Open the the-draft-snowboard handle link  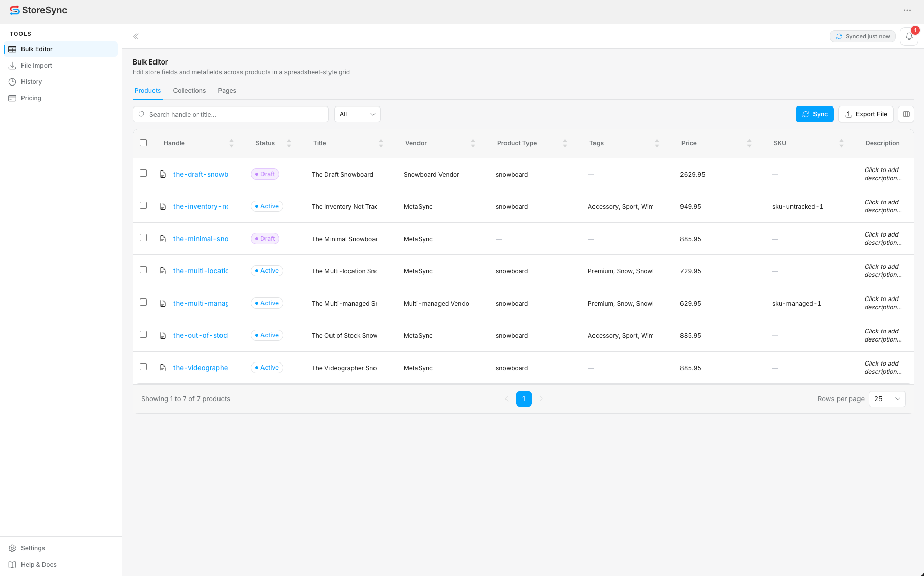(201, 174)
